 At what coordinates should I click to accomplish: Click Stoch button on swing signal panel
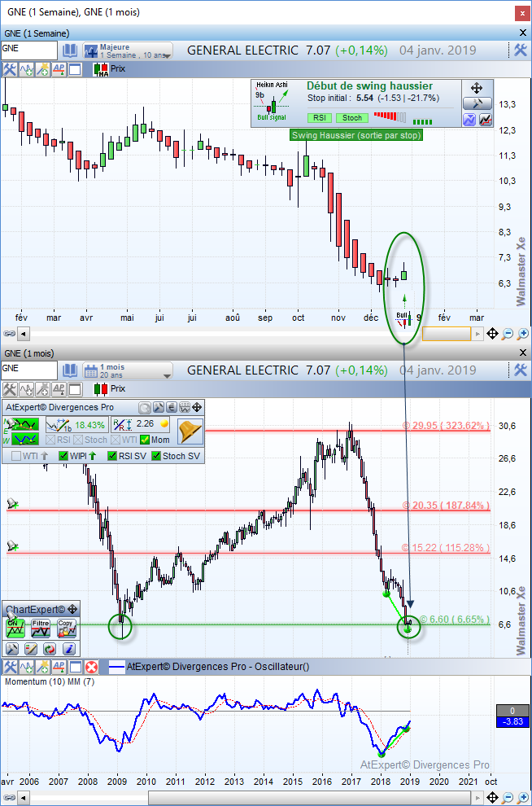(x=352, y=118)
